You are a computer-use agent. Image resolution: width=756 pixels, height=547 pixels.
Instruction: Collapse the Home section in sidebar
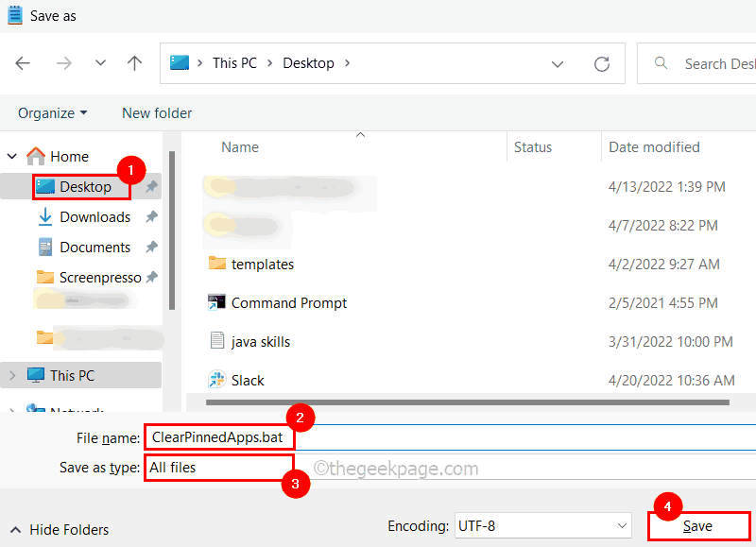point(11,156)
